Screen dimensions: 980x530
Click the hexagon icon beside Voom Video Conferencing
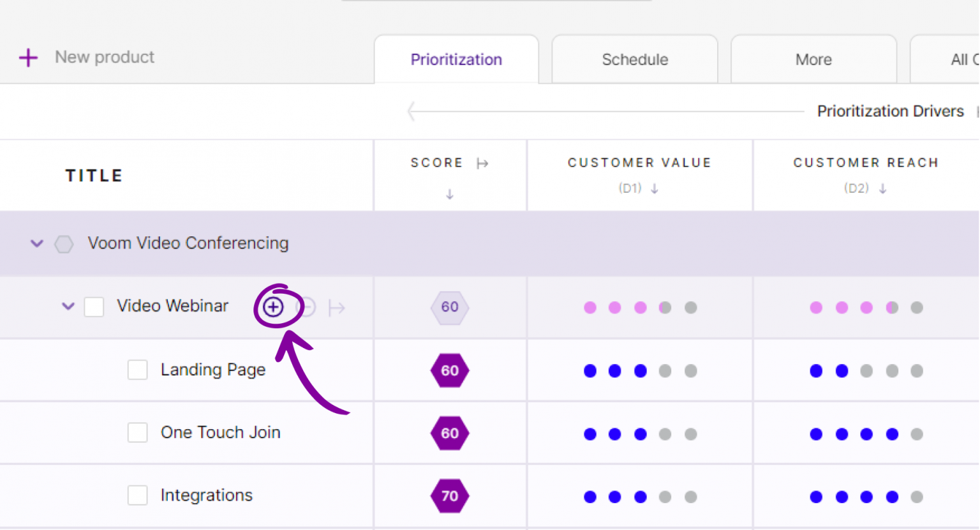point(64,244)
